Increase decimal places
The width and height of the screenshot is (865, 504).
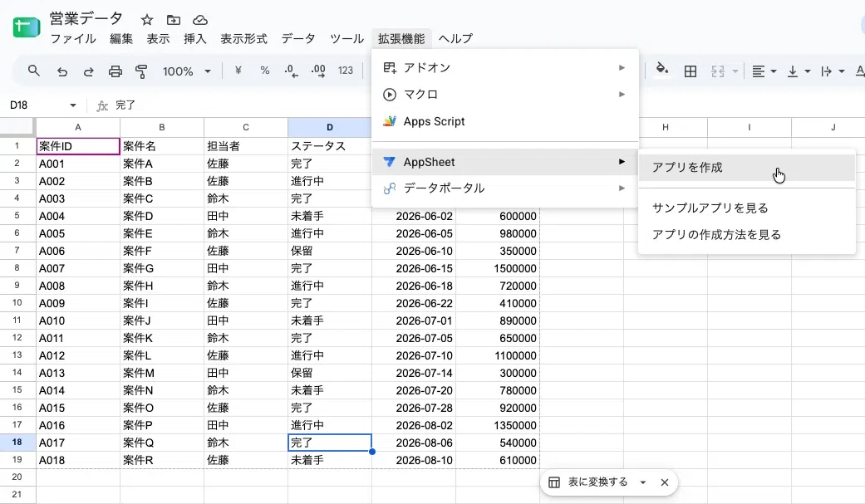coord(318,71)
